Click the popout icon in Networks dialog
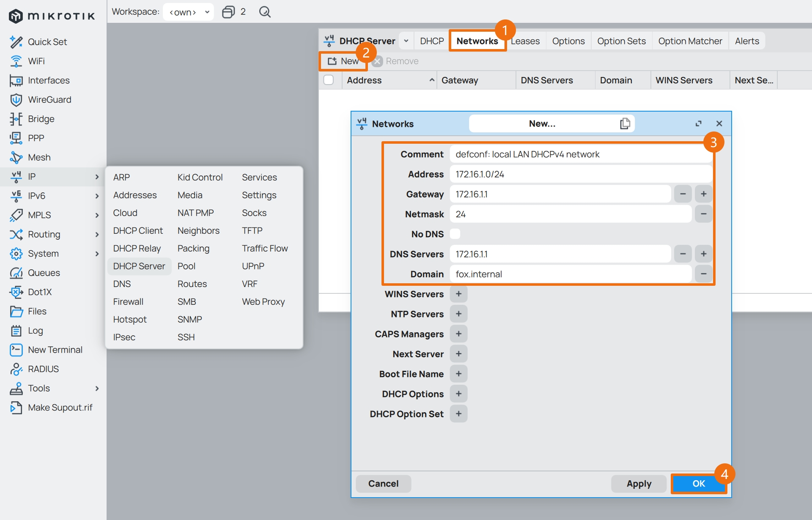The image size is (812, 520). coord(698,123)
